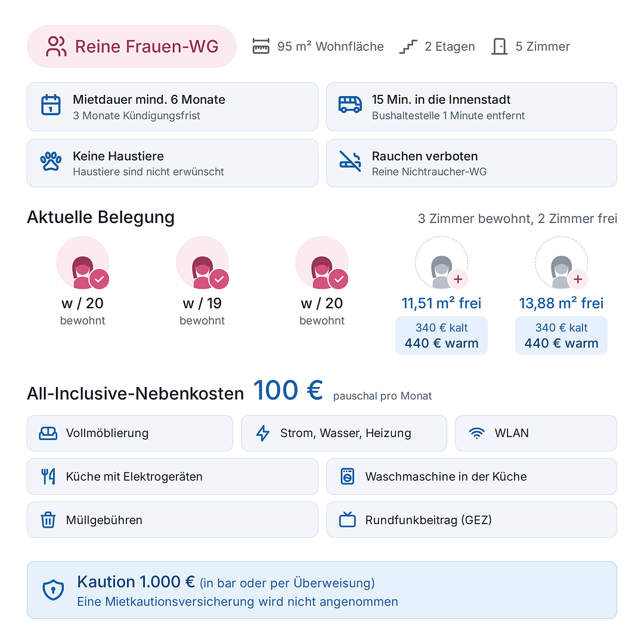644x644 pixels.
Task: Click the 11,51 m² frei room label
Action: 441,303
